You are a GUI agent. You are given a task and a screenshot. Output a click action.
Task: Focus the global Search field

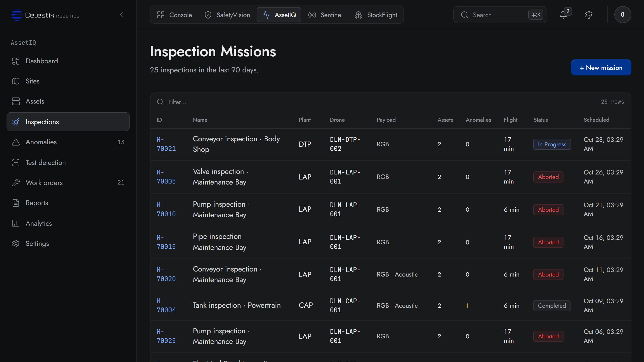(500, 15)
